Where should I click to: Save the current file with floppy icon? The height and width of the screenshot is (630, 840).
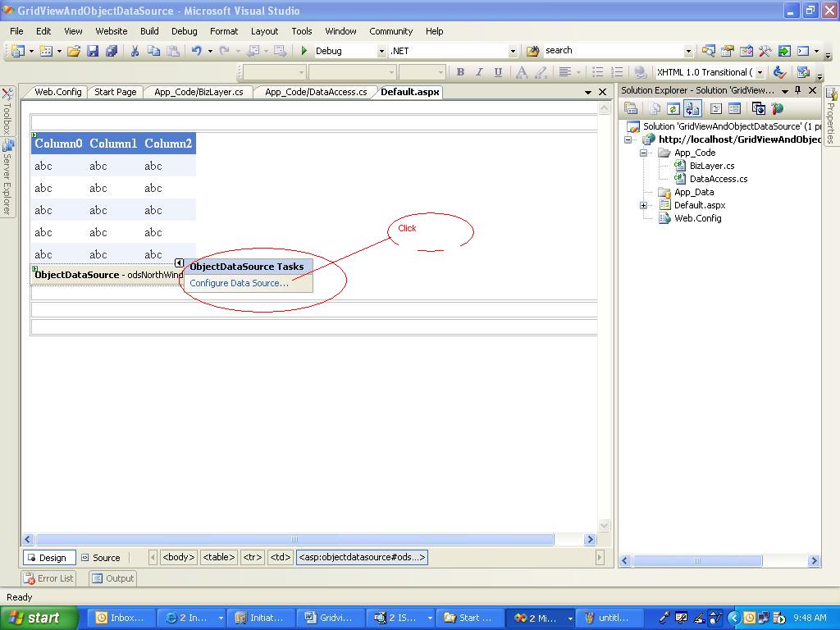(93, 51)
